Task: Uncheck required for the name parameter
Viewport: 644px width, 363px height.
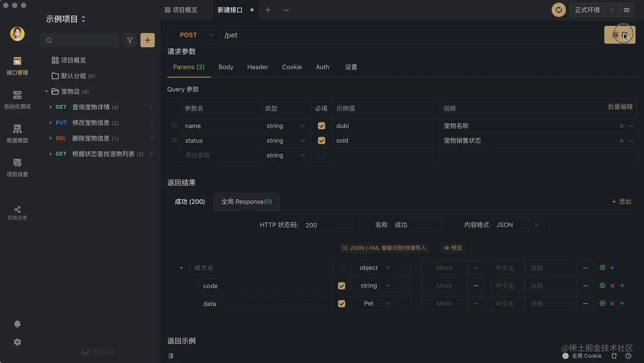Action: (321, 126)
